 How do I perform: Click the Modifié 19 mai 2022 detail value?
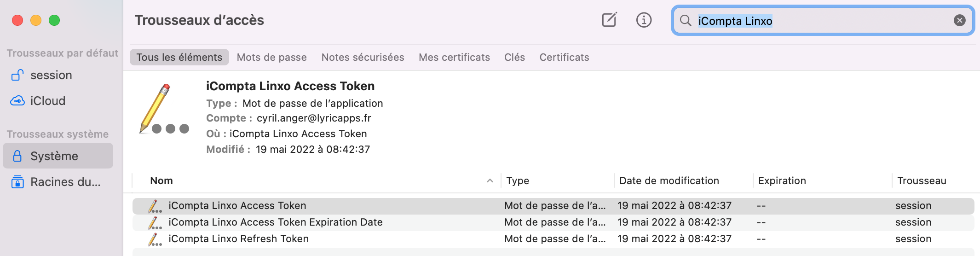313,149
